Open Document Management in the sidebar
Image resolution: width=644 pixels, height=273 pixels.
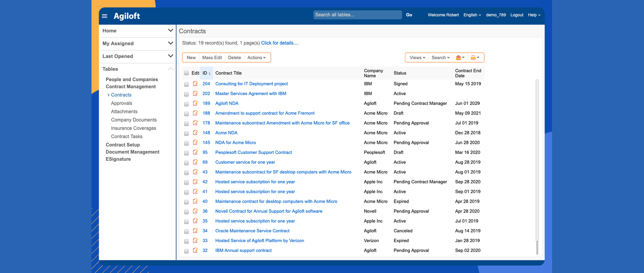pyautogui.click(x=133, y=152)
